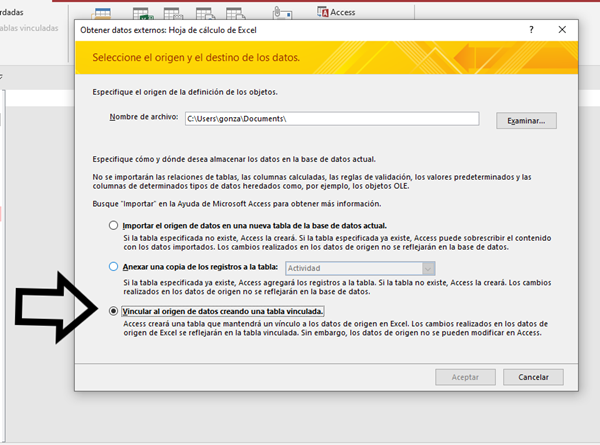The width and height of the screenshot is (600, 445).
Task: Click the Cancelar button
Action: tap(532, 377)
